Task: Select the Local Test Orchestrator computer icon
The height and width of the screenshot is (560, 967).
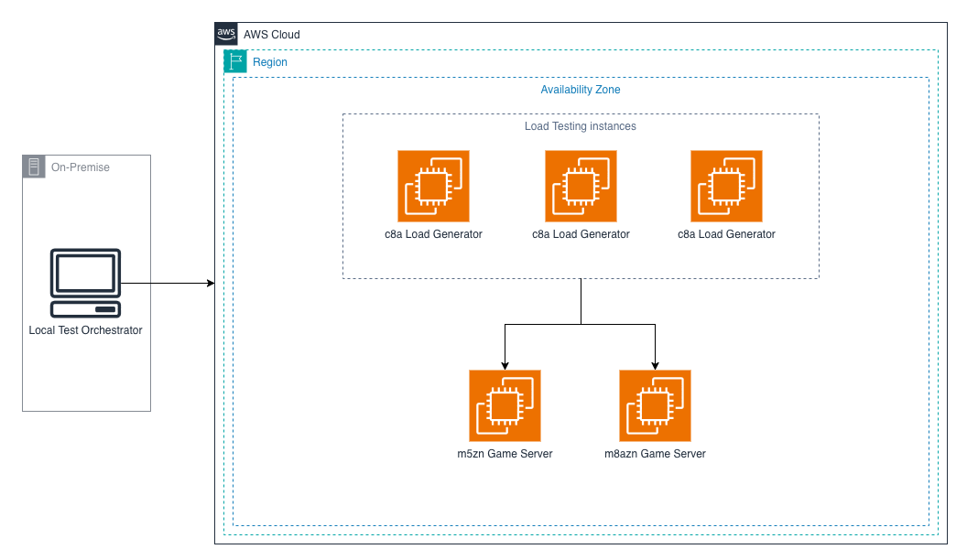Action: pos(86,284)
